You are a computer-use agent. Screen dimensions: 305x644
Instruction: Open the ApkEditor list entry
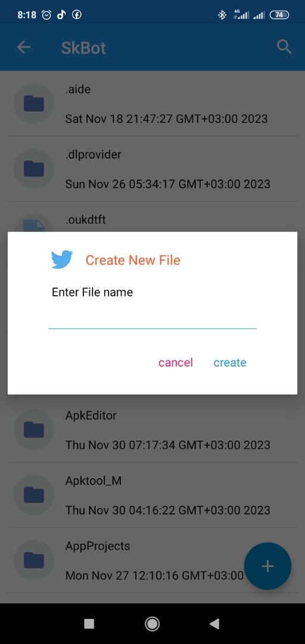coord(152,429)
